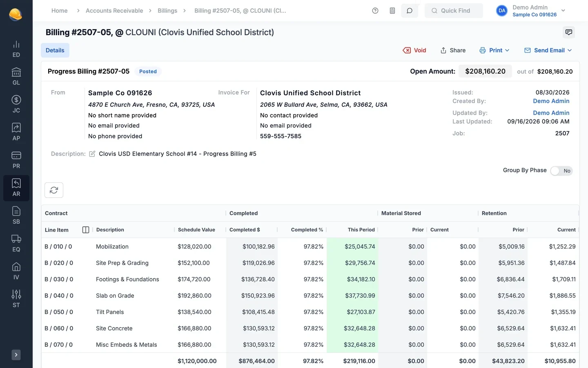588x368 pixels.
Task: Go to Home in the breadcrumb
Action: (60, 11)
